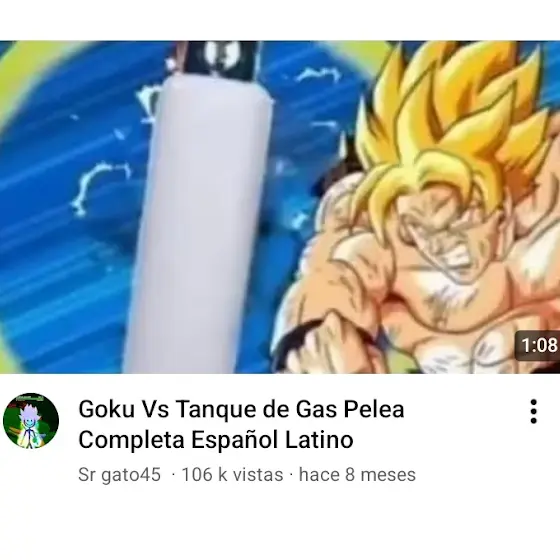
Task: Tap the white gas tank in thumbnail
Action: 200,221
